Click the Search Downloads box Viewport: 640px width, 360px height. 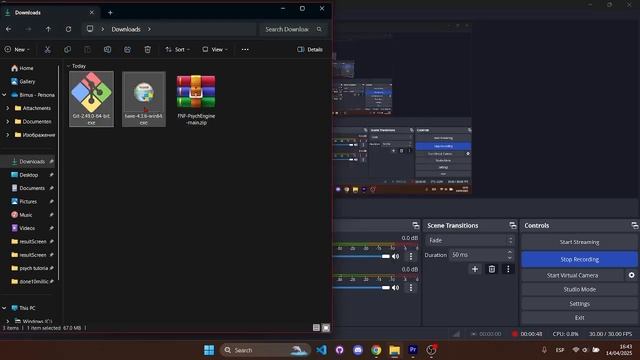point(293,29)
